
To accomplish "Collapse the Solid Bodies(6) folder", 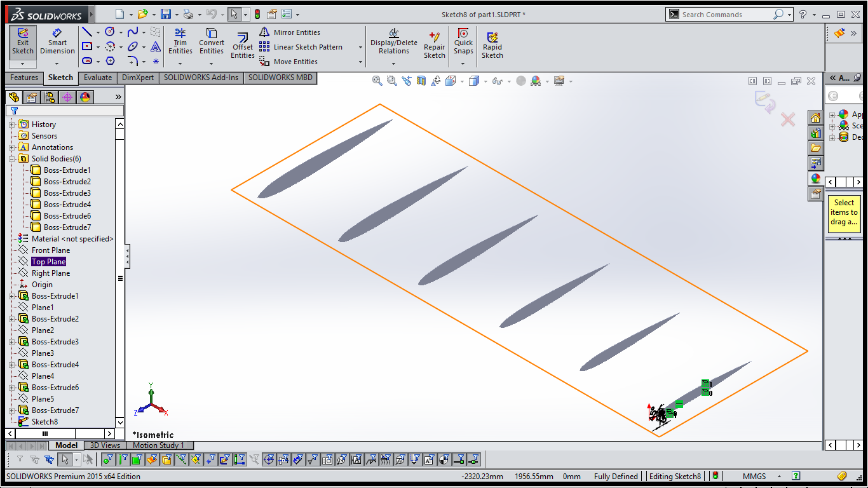I will (x=11, y=159).
